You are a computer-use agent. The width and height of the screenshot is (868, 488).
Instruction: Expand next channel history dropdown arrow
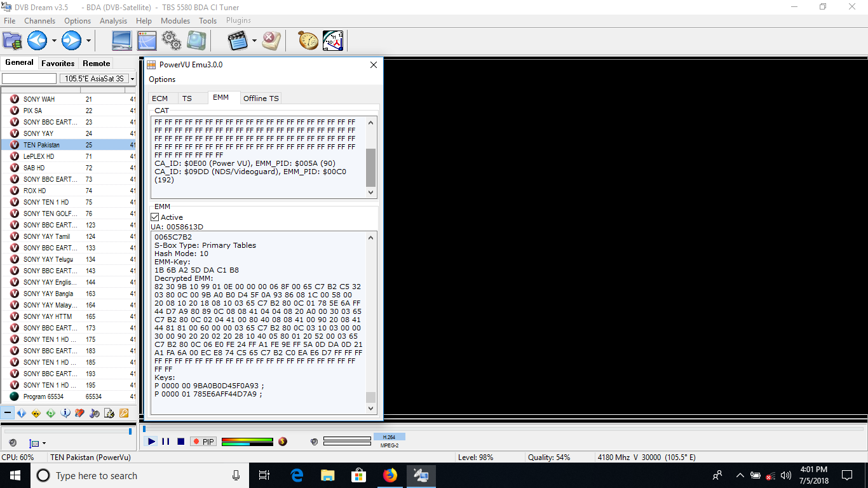pos(88,41)
